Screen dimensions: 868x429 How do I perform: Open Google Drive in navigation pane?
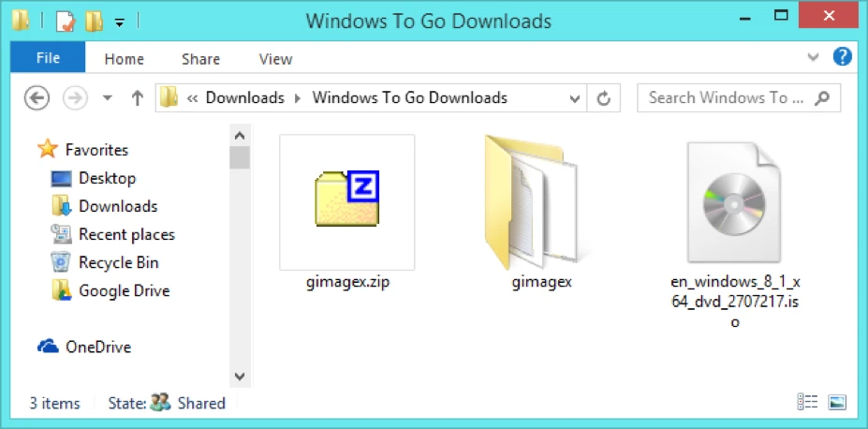pyautogui.click(x=124, y=290)
